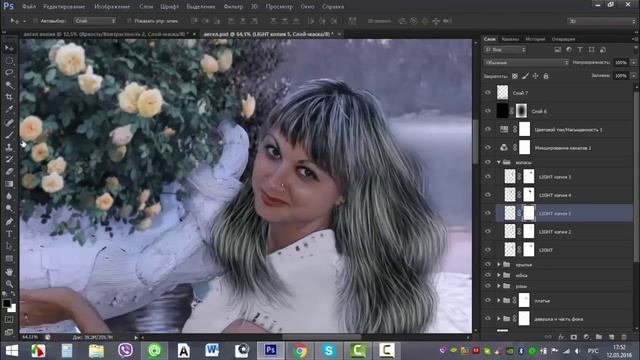The height and width of the screenshot is (360, 640).
Task: Click lock position icon in Layers
Action: (535, 76)
